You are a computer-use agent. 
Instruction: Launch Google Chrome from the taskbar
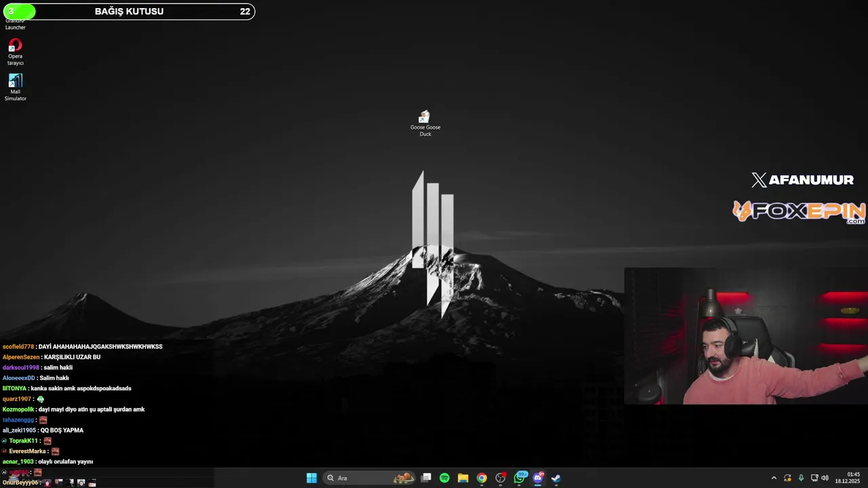pyautogui.click(x=481, y=478)
